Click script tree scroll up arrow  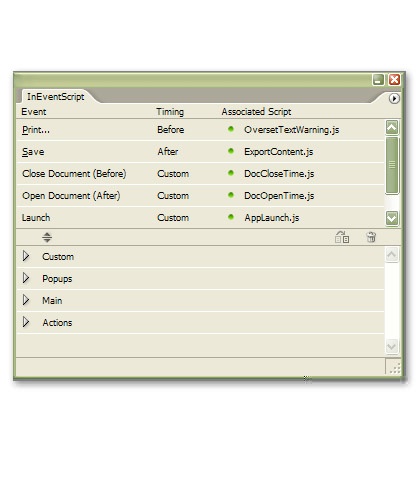[392, 255]
